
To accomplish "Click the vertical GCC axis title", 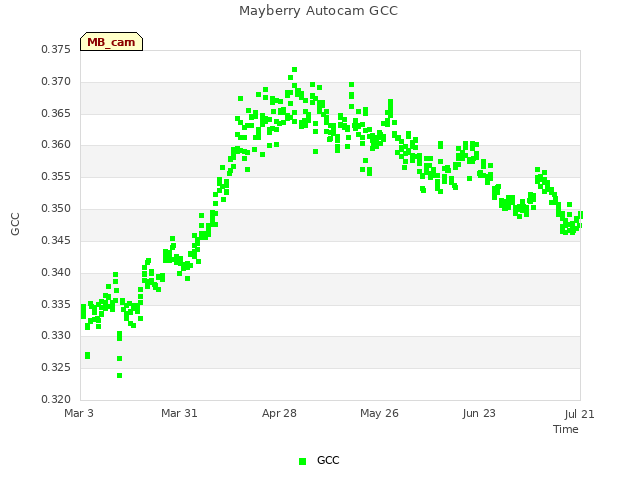I will pyautogui.click(x=15, y=224).
